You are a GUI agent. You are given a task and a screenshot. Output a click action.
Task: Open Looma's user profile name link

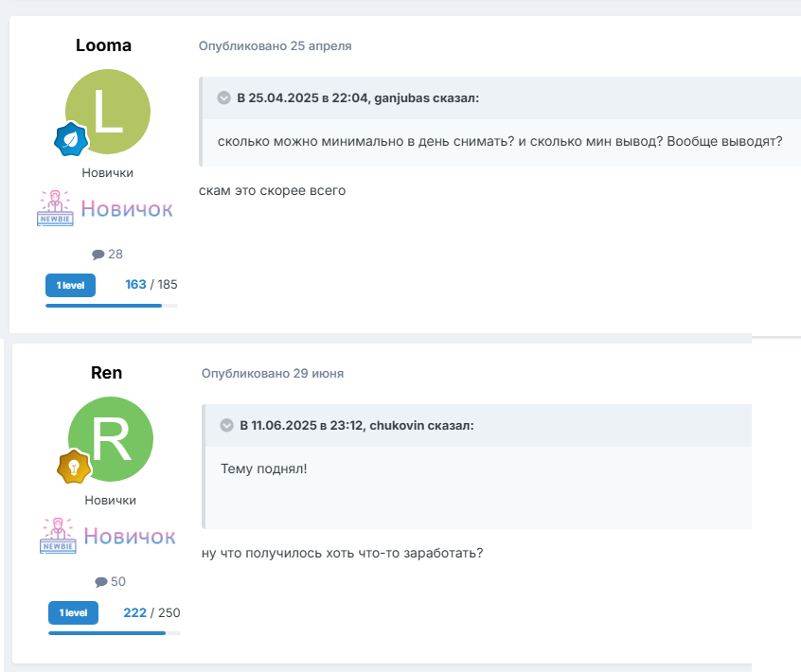click(103, 45)
